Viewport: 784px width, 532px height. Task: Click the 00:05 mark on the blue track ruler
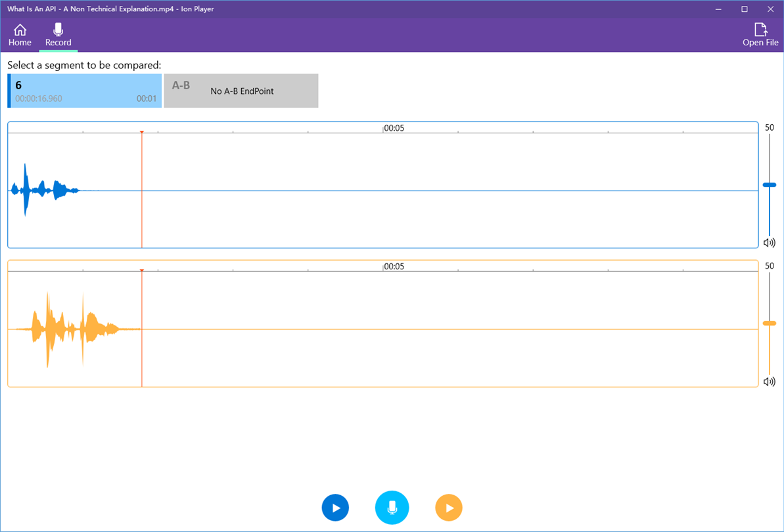point(394,128)
